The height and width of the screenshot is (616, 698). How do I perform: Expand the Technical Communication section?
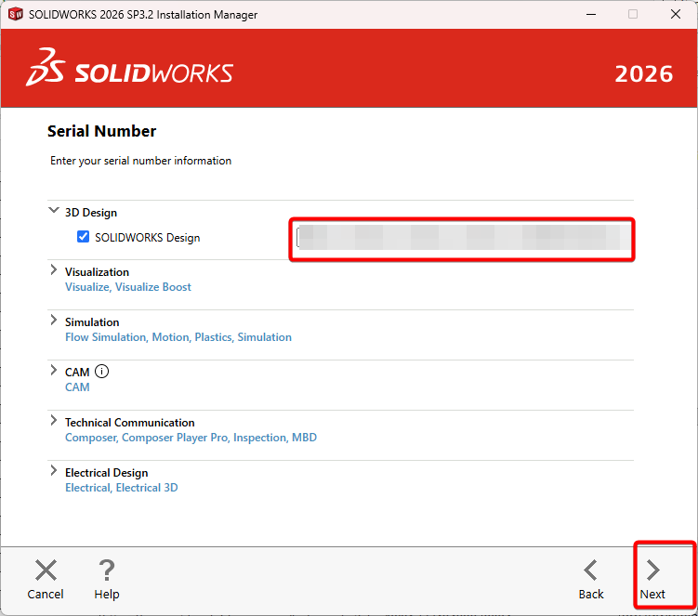point(53,420)
